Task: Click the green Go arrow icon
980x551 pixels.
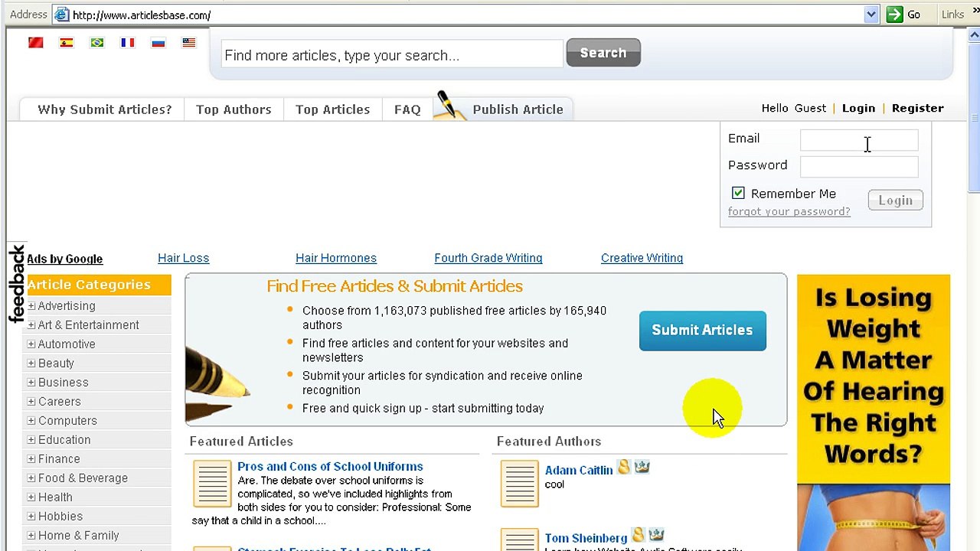Action: coord(894,15)
